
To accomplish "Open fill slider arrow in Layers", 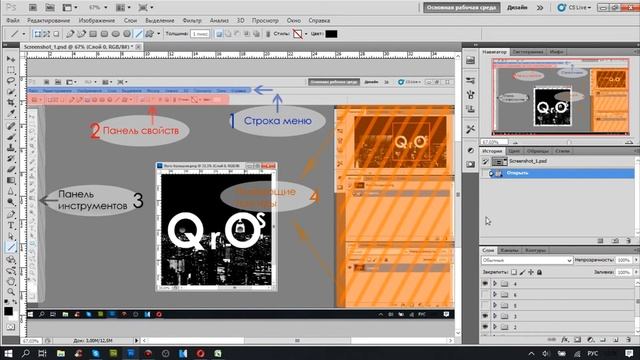I will [x=636, y=272].
